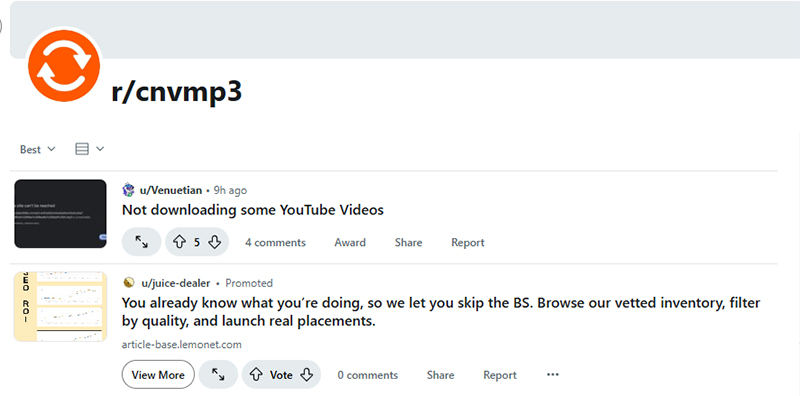Image resolution: width=800 pixels, height=396 pixels.
Task: Click the r/cnvmp3 community avatar icon
Action: tap(64, 66)
